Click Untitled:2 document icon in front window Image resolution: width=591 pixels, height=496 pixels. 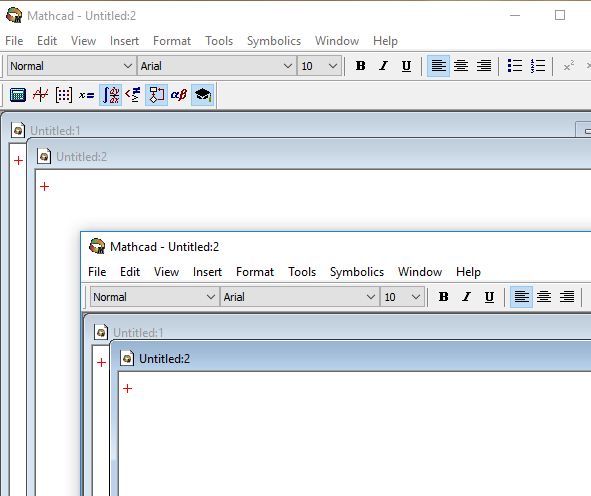coord(127,358)
